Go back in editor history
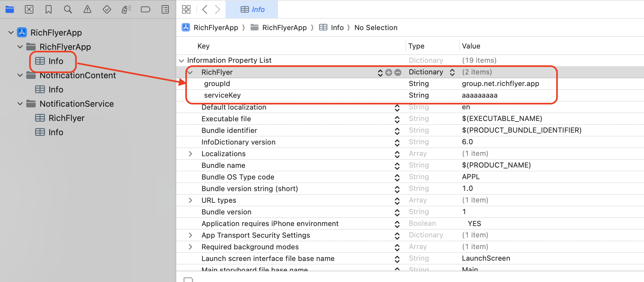Viewport: 644px width, 282px height. pos(205,9)
